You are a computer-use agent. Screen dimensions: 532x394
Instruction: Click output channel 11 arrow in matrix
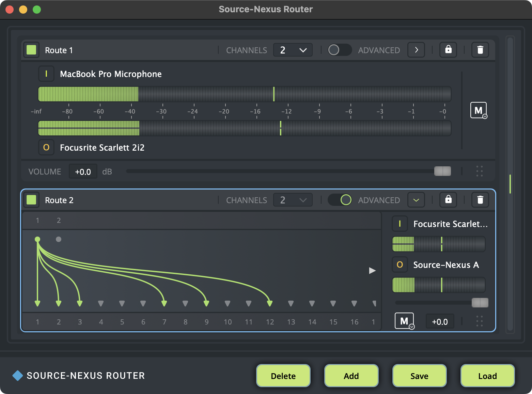249,303
